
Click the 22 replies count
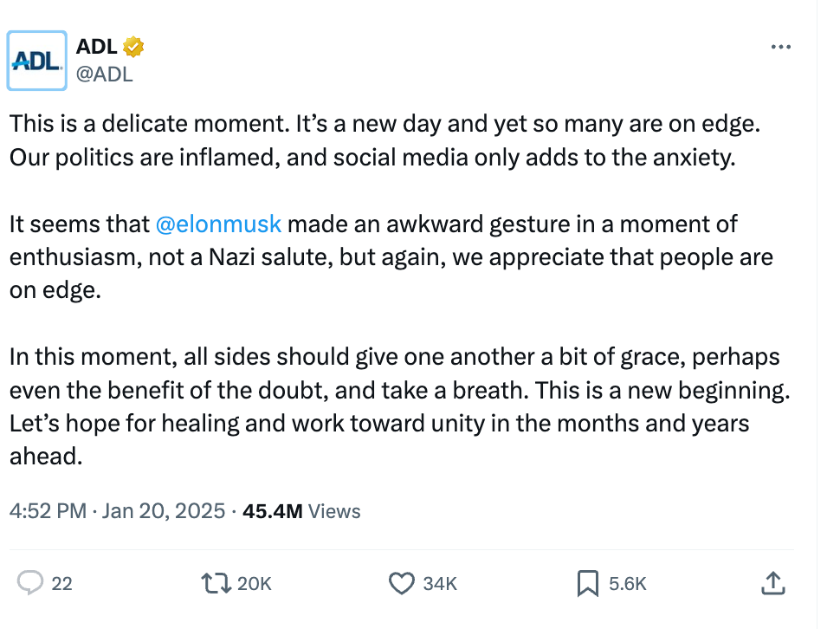coord(61,584)
